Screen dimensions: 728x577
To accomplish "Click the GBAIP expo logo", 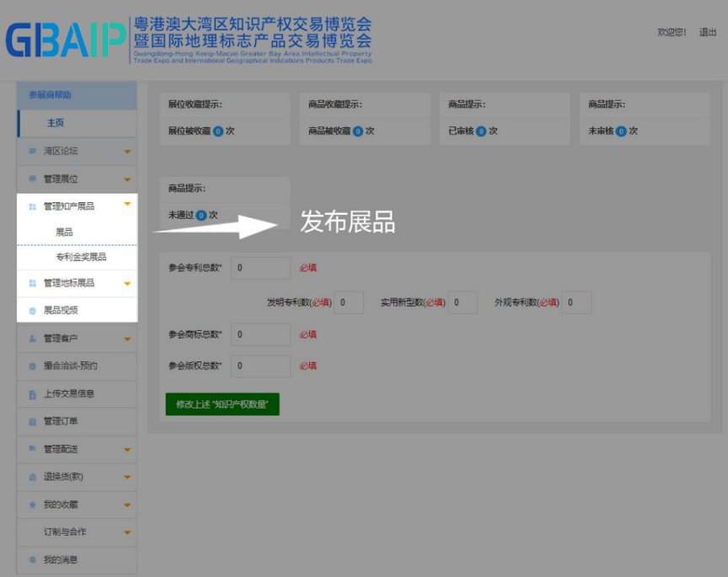I will 189,40.
